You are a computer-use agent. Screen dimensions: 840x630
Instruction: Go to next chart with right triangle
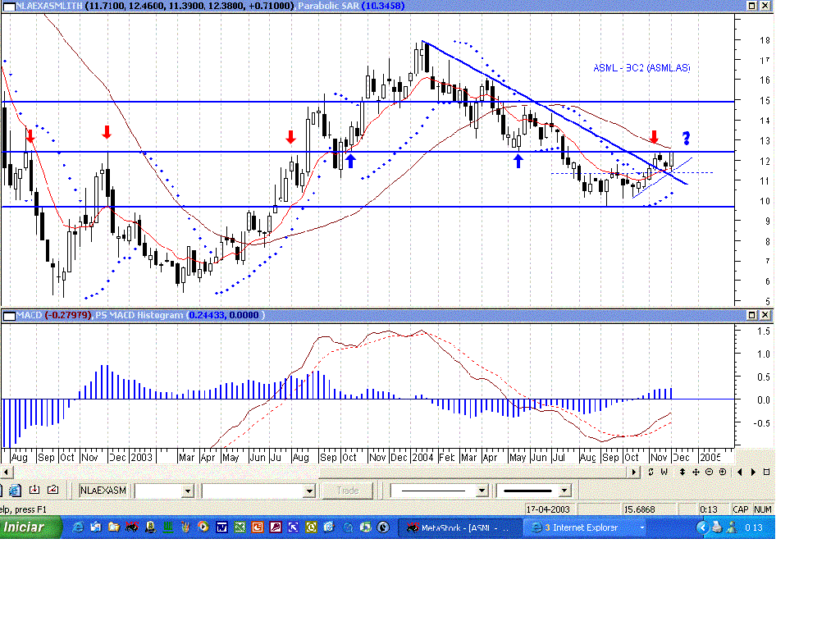click(753, 472)
